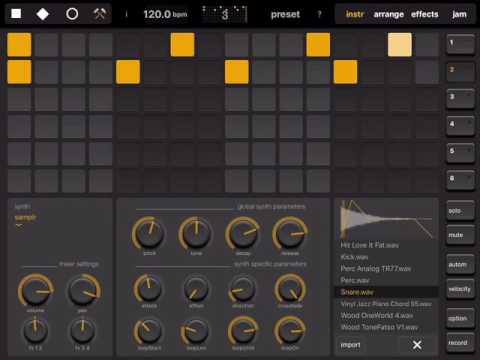This screenshot has height=360, width=480.
Task: Click the fx 1 2 send knob
Action: click(35, 331)
